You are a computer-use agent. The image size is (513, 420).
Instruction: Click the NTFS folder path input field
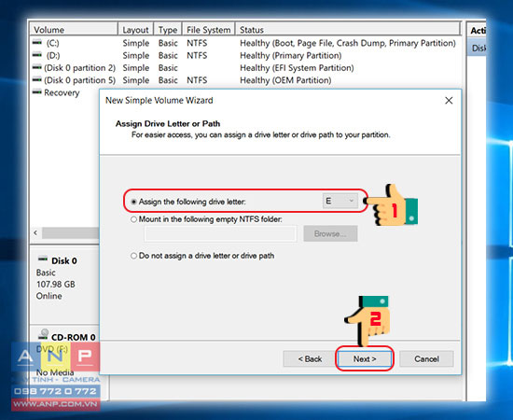coord(220,233)
